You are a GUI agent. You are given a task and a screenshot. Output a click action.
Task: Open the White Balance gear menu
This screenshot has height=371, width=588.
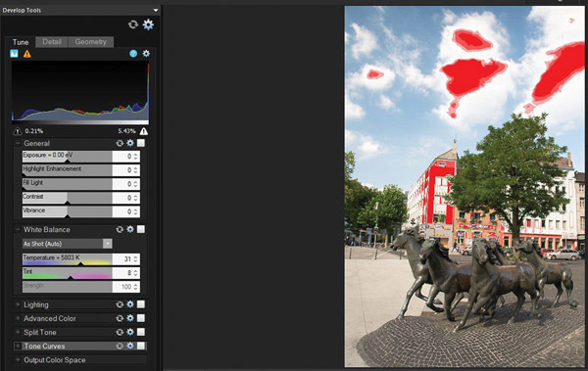[x=130, y=229]
